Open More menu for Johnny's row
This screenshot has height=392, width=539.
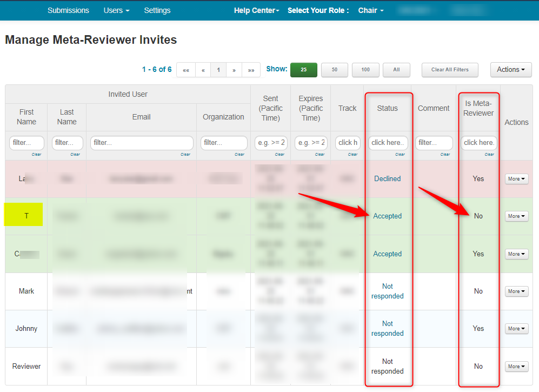pos(516,328)
